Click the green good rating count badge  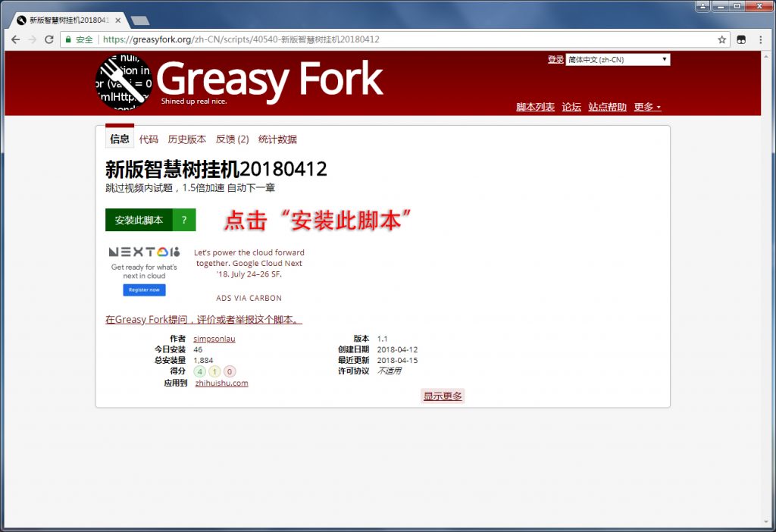tap(200, 371)
